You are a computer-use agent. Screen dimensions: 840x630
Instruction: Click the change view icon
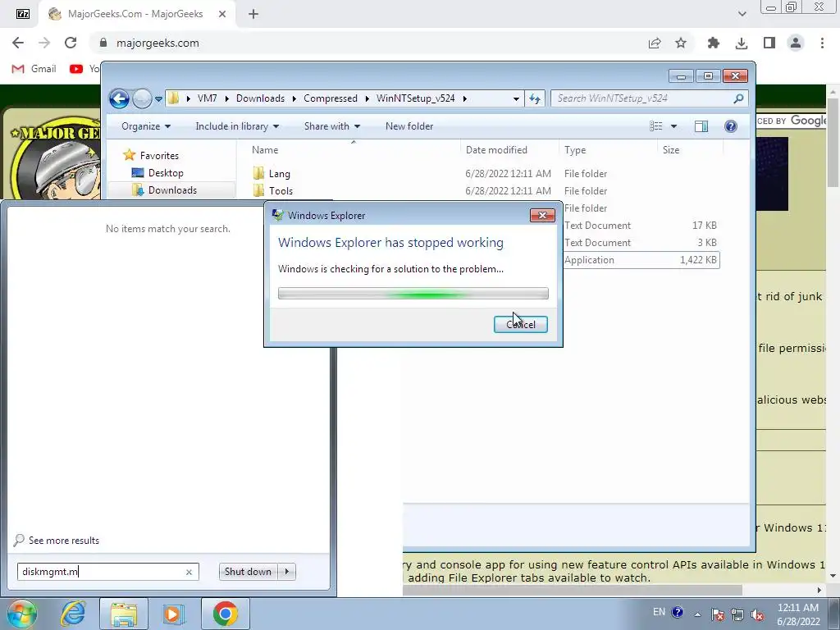pos(655,126)
